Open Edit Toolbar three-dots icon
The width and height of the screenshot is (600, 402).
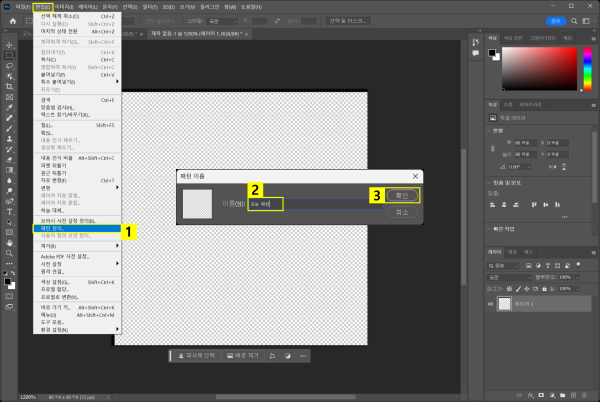9,264
